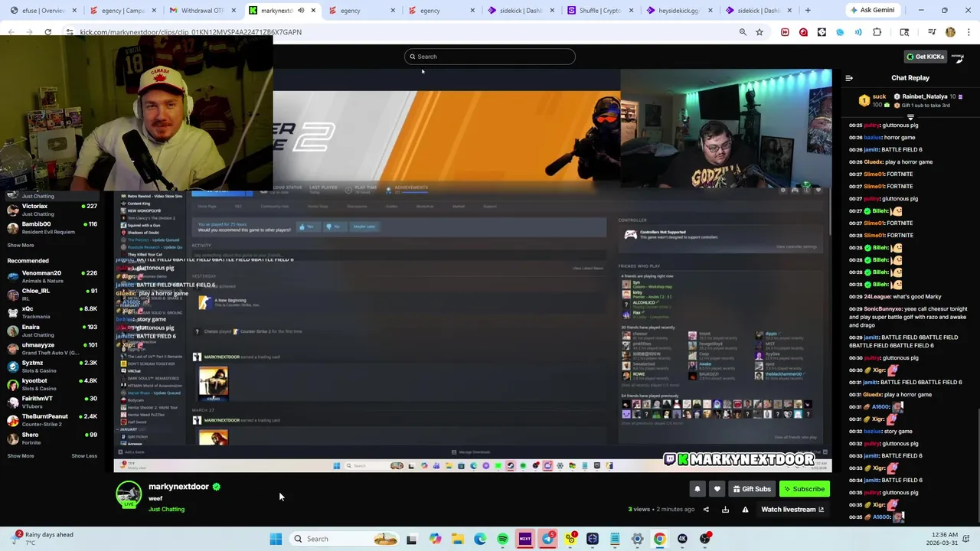Image resolution: width=980 pixels, height=551 pixels.
Task: Open the Just Chatting category link
Action: coord(166,510)
